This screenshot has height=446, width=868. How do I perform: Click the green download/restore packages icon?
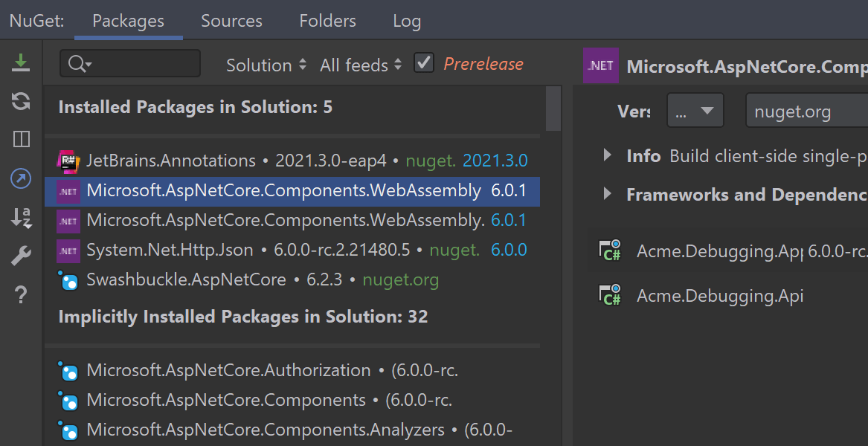coord(21,62)
